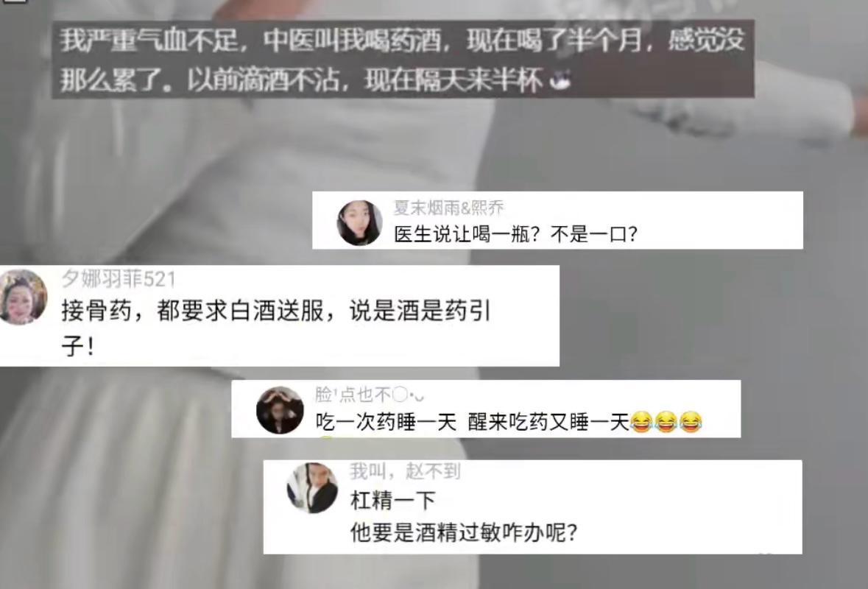Open username 夏末烟雨&熙乔

[x=448, y=208]
